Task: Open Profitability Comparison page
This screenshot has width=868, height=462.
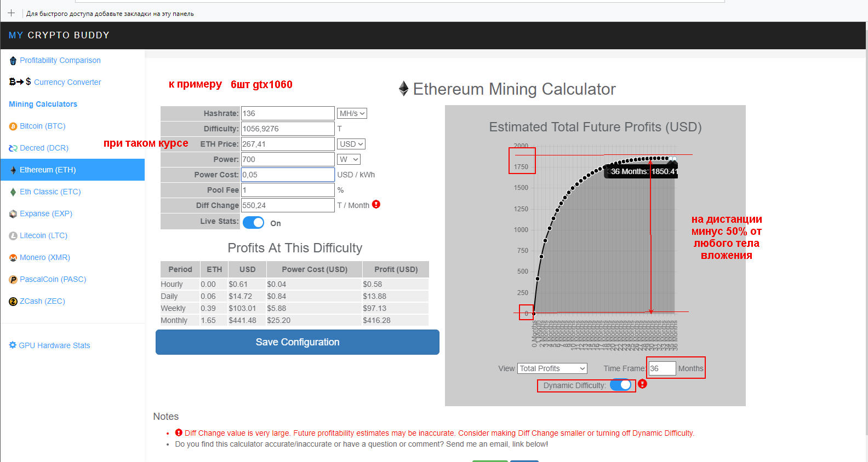Action: [60, 60]
